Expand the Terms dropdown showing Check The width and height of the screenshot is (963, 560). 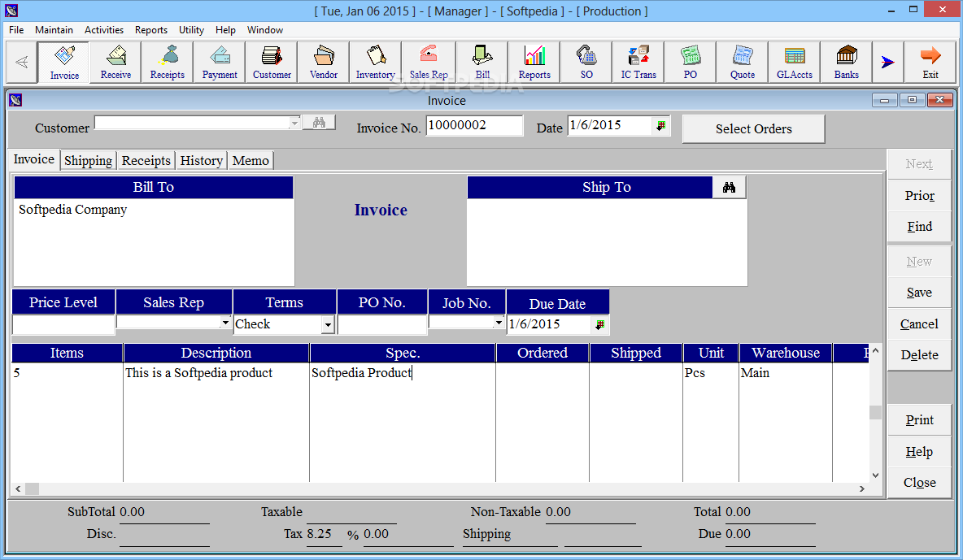(328, 324)
